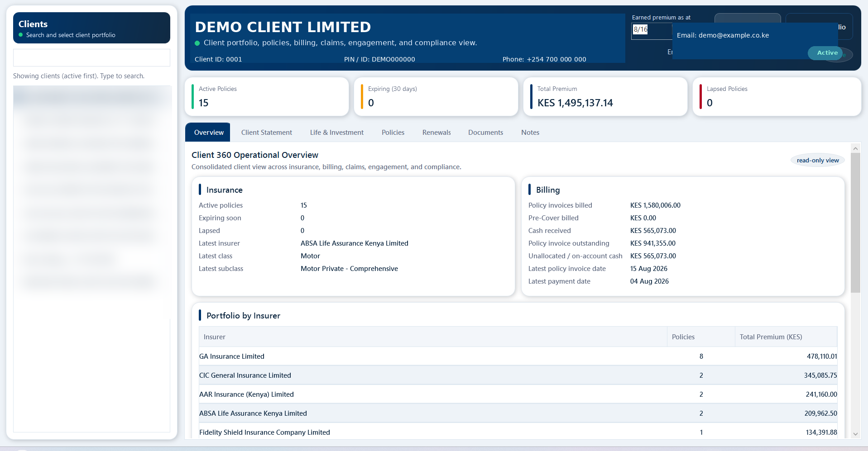Click the Latest class value Motor
The image size is (868, 451).
(x=310, y=256)
